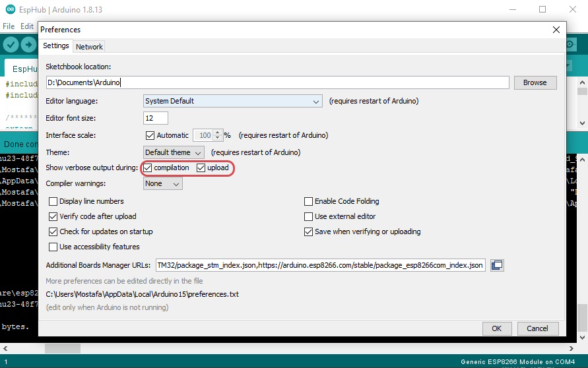Open the Compiler warnings dropdown
The height and width of the screenshot is (368, 588).
[x=163, y=183]
